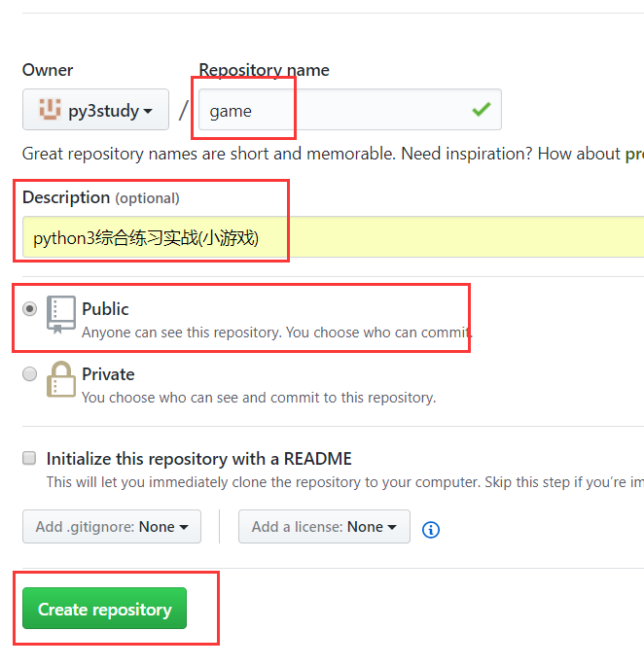Screen dimensions: 644x666
Task: Click the Description (optional) label
Action: 101,197
